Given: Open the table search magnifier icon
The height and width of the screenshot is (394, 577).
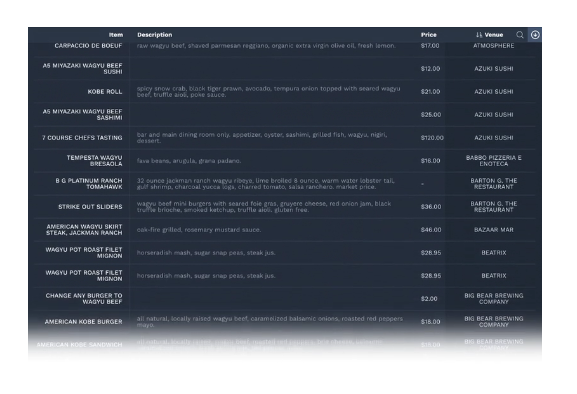Looking at the screenshot, I should 520,35.
